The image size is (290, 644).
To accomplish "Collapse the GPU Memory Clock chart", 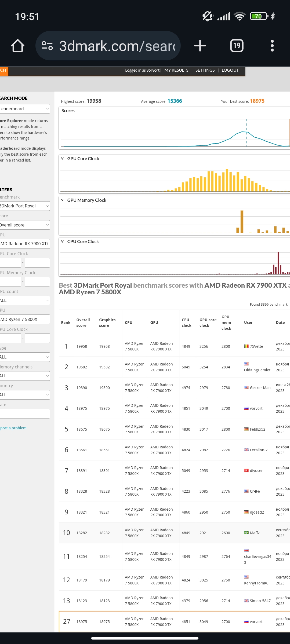I will click(62, 200).
